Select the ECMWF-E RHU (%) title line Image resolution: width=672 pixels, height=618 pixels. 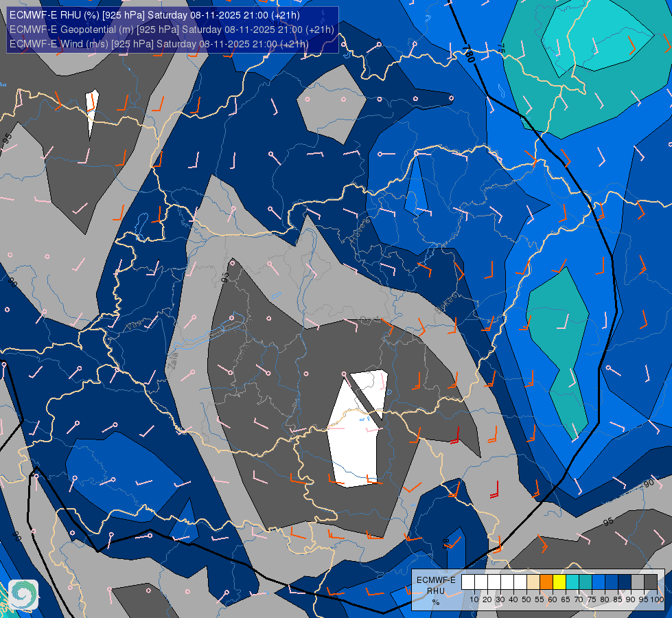point(154,15)
